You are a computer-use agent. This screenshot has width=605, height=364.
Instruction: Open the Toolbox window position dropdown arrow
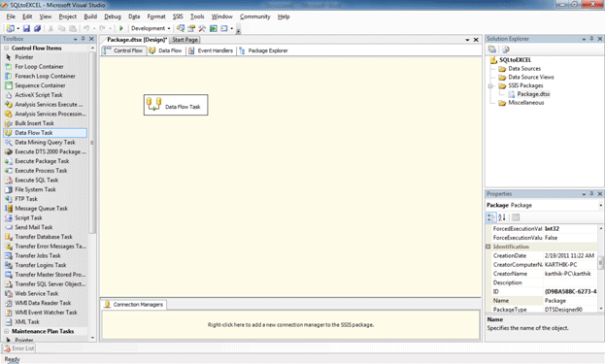click(x=75, y=39)
